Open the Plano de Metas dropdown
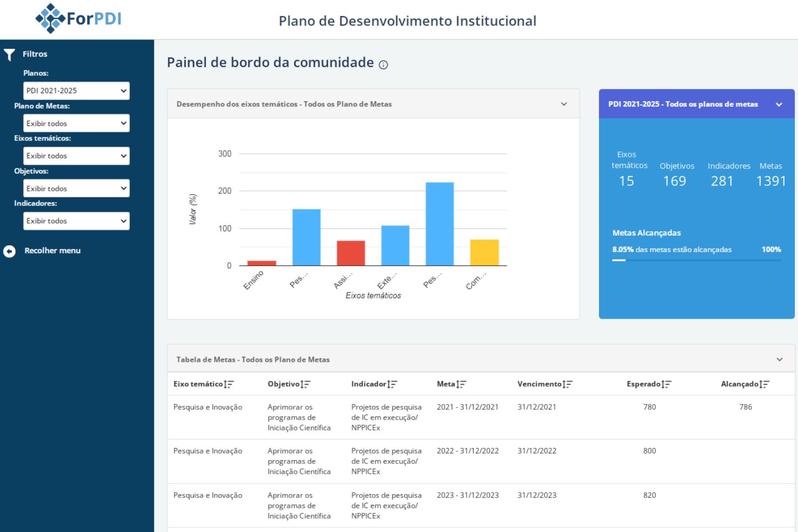Screen dimensions: 798x532 [76, 123]
